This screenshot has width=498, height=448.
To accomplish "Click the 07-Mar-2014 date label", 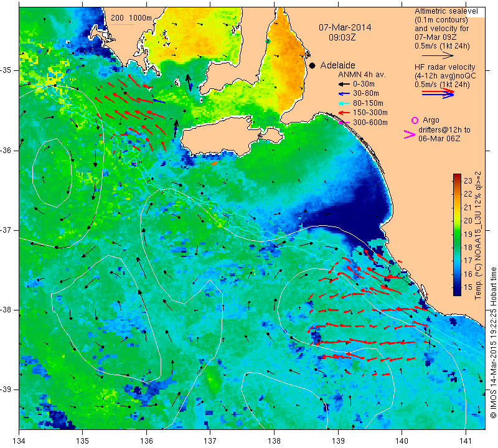I will (345, 27).
